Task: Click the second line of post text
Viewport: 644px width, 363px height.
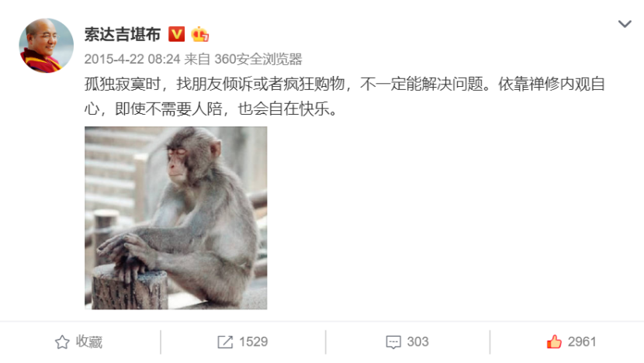Action: pos(211,109)
